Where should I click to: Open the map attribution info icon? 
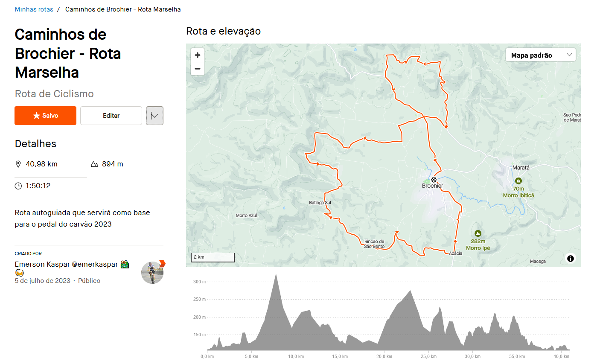click(571, 258)
